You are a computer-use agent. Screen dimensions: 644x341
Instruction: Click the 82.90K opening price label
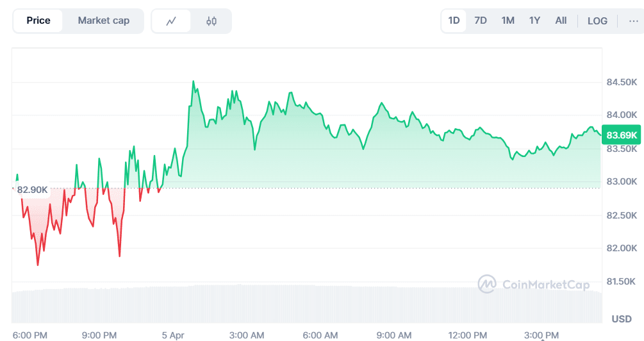32,190
